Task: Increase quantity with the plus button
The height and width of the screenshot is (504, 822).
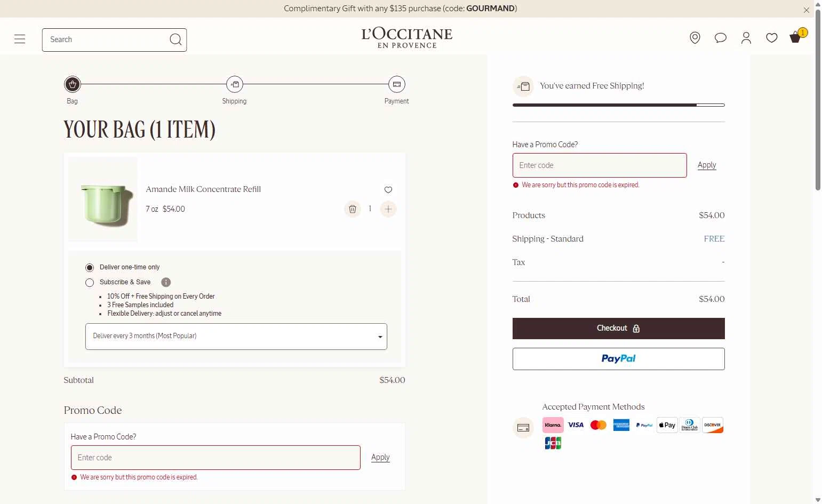Action: [388, 209]
